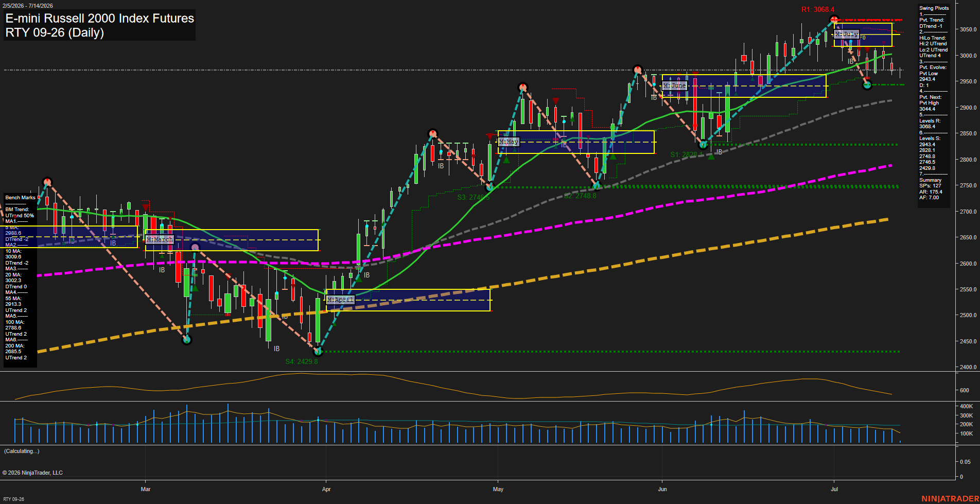This screenshot has height=504, width=980.
Task: Click the swing low circle near S2 label
Action: 597,186
